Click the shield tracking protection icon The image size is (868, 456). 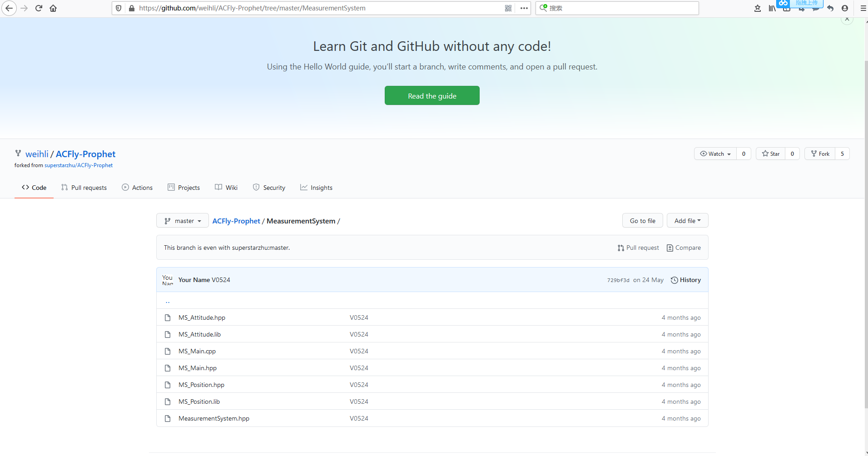click(x=119, y=8)
